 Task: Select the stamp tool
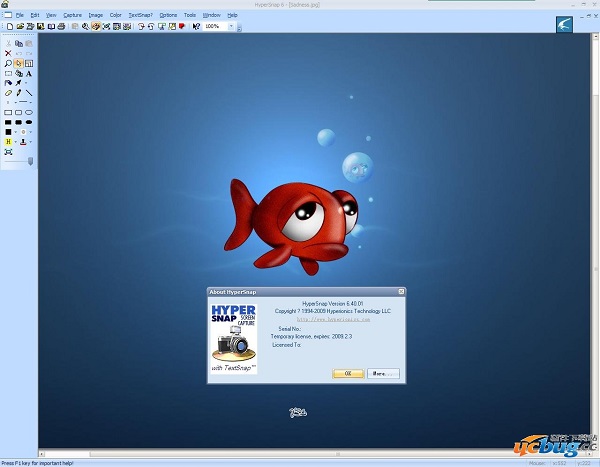pyautogui.click(x=23, y=142)
